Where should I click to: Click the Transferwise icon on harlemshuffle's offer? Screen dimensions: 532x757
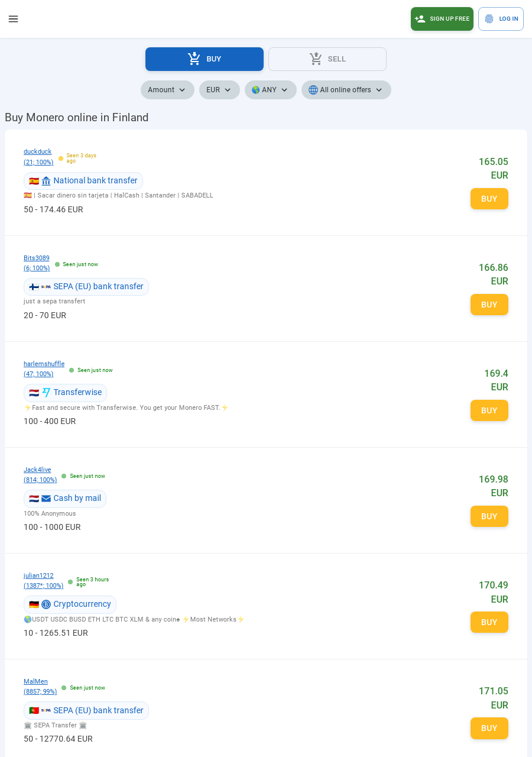(x=46, y=392)
